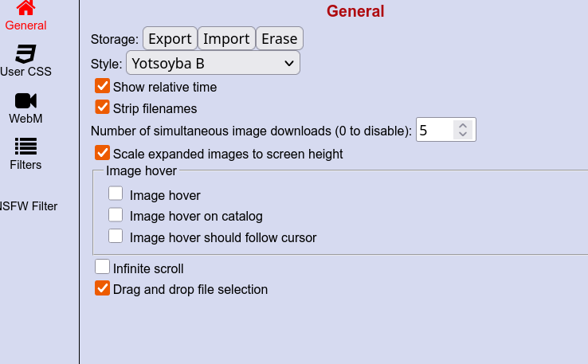588x364 pixels.
Task: Increase simultaneous image downloads with up arrow
Action: (x=463, y=125)
